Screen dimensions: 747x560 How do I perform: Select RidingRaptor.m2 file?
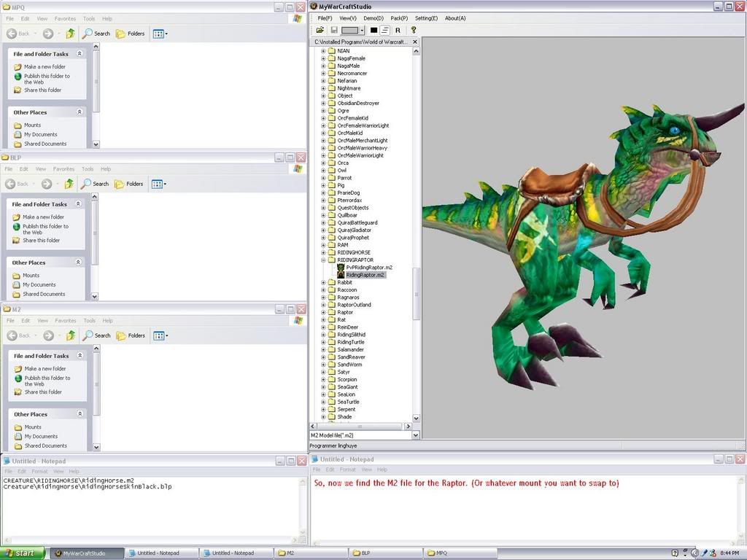point(365,275)
